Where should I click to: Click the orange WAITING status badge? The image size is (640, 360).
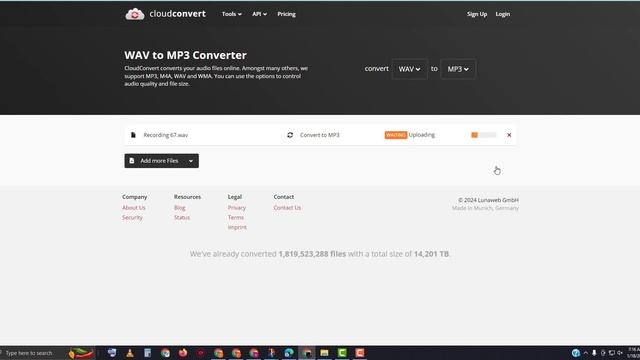click(x=396, y=135)
